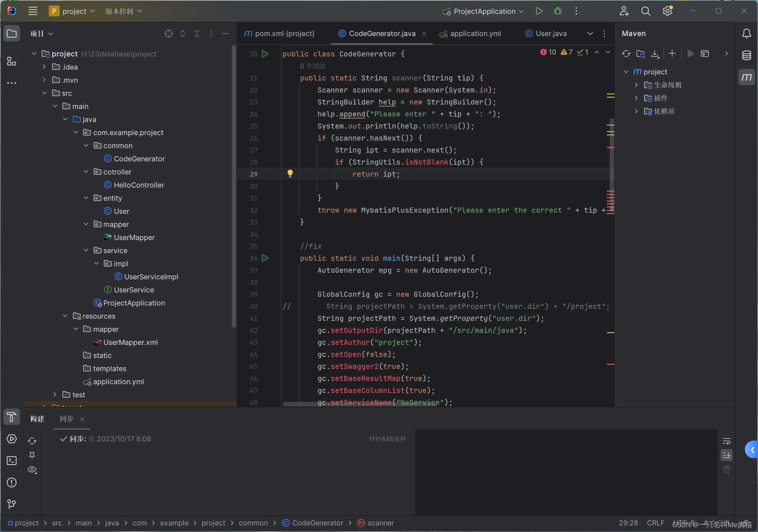Expand Maven 生命周期 lifecycle node

coord(636,85)
